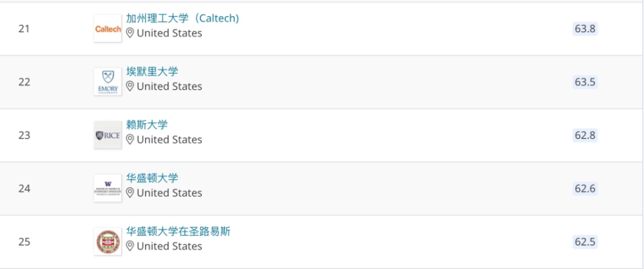
Task: Click the location pin icon under 赖斯大学
Action: (130, 140)
